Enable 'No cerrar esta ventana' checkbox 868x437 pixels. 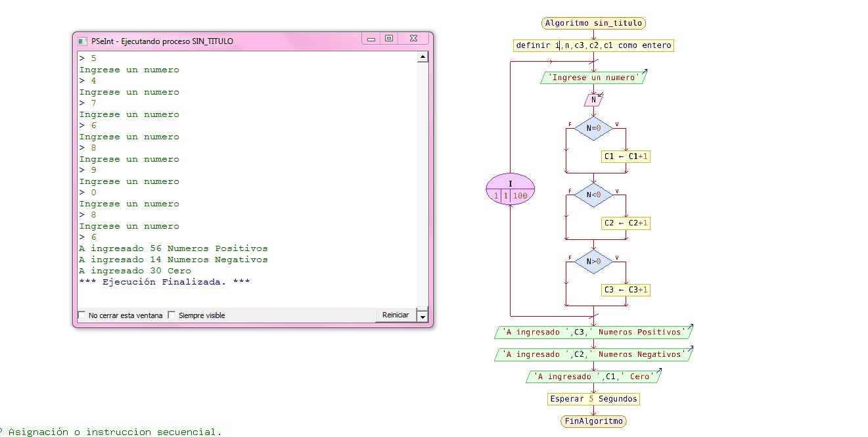[83, 315]
